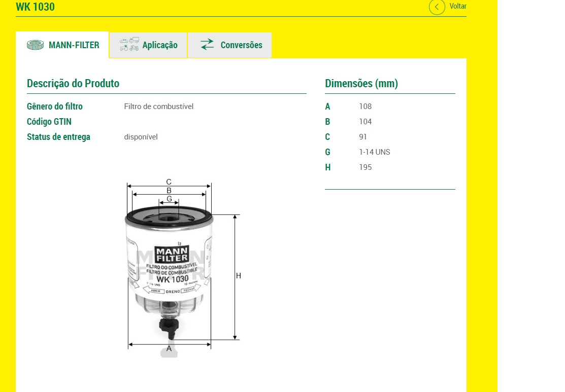Switch to the Aplicação tab
This screenshot has height=392, width=565.
click(160, 45)
